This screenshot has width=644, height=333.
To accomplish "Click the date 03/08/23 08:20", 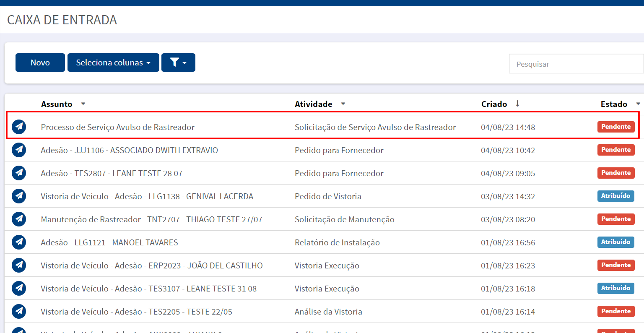I will point(508,219).
